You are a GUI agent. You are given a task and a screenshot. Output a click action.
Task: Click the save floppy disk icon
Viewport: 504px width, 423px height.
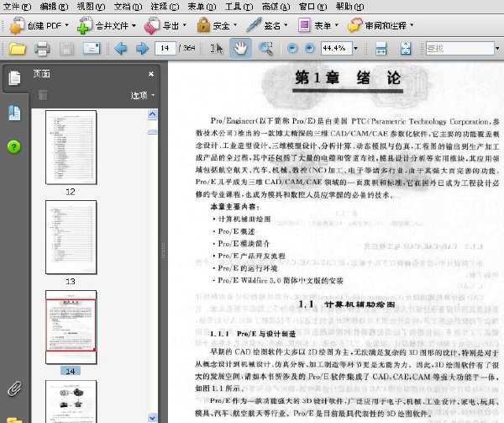pyautogui.click(x=66, y=49)
